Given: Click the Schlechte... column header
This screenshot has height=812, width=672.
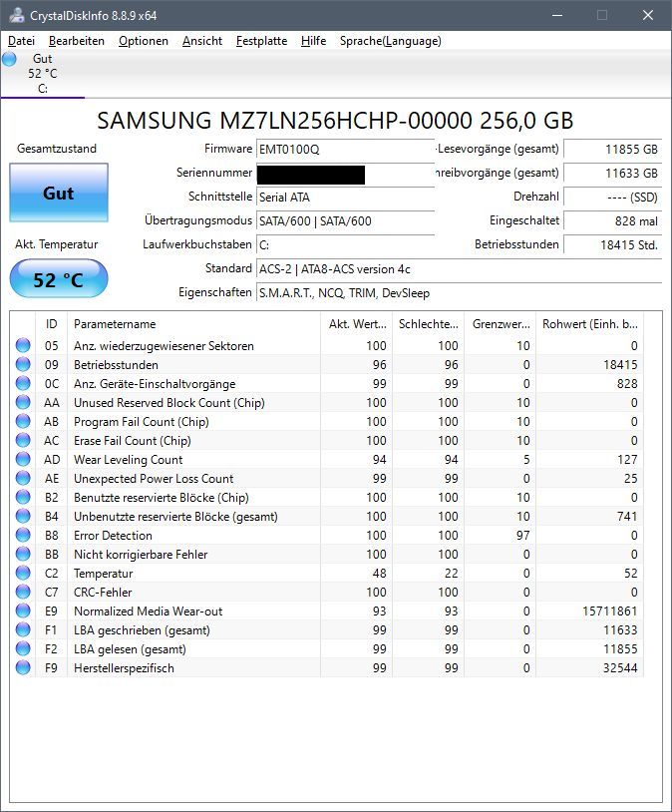Looking at the screenshot, I should coord(428,324).
